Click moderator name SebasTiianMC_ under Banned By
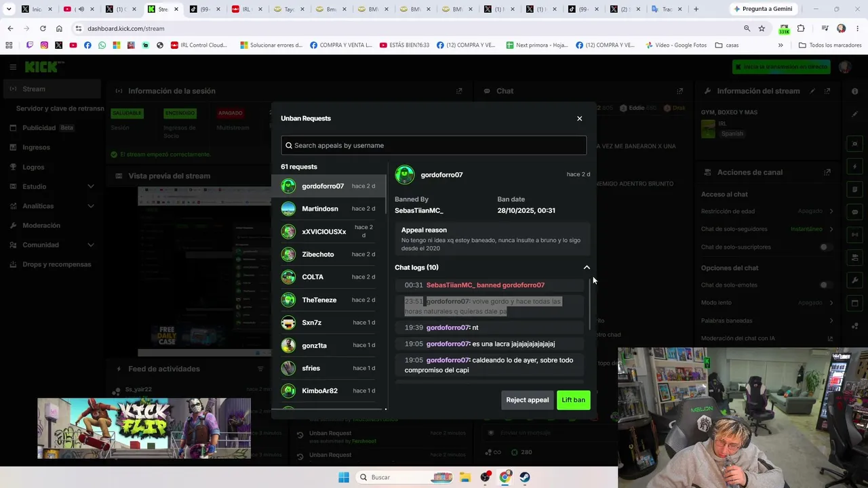This screenshot has height=488, width=868. pyautogui.click(x=419, y=211)
